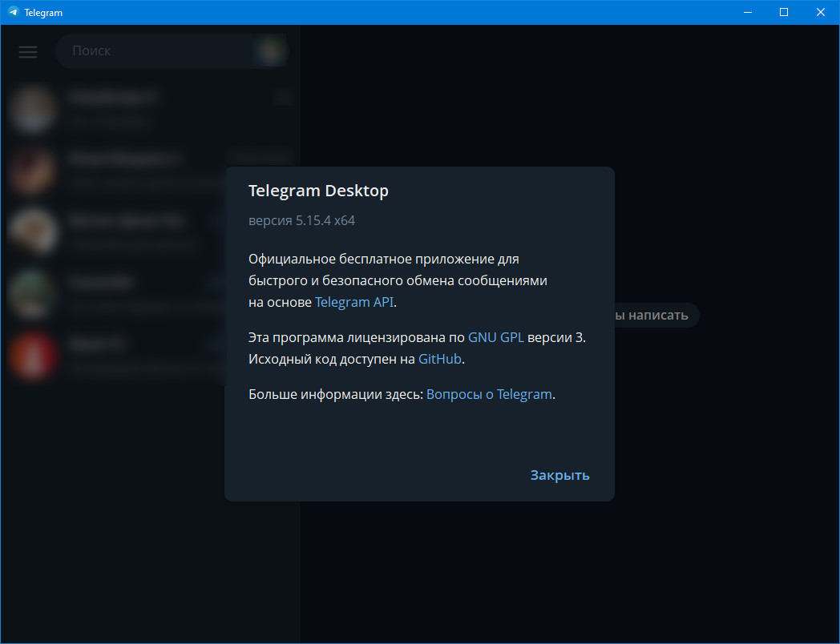Focus the Поиск search field
The width and height of the screenshot is (840, 644).
pyautogui.click(x=155, y=51)
